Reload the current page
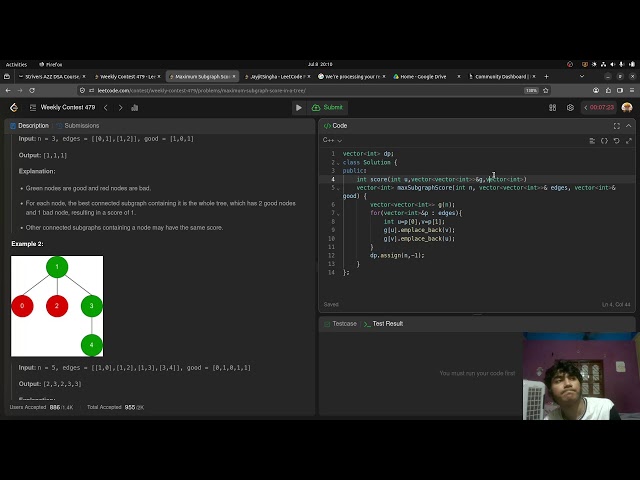Image resolution: width=640 pixels, height=480 pixels. point(32,90)
